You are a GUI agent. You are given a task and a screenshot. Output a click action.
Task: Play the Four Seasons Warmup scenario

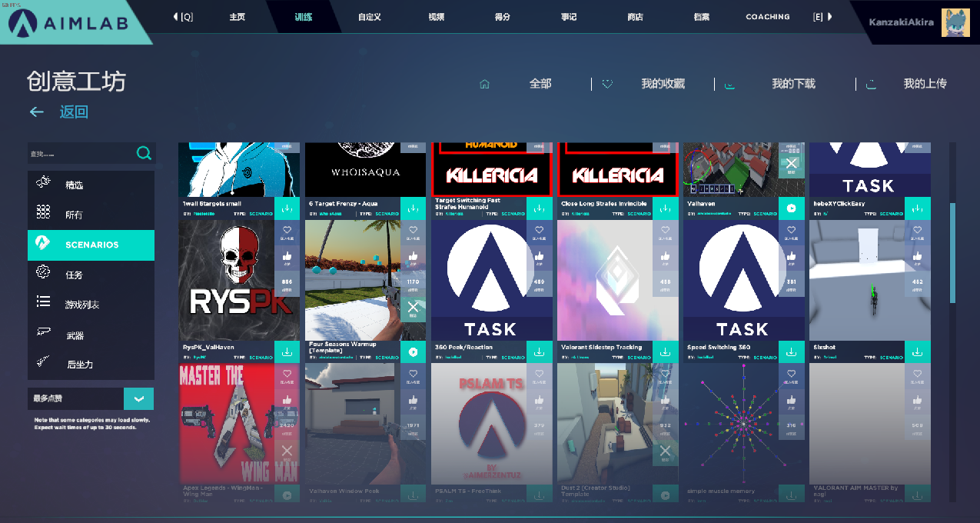point(413,352)
